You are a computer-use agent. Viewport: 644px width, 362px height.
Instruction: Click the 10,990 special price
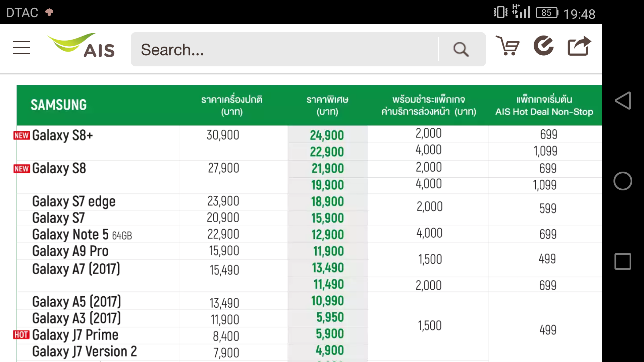coord(328,301)
